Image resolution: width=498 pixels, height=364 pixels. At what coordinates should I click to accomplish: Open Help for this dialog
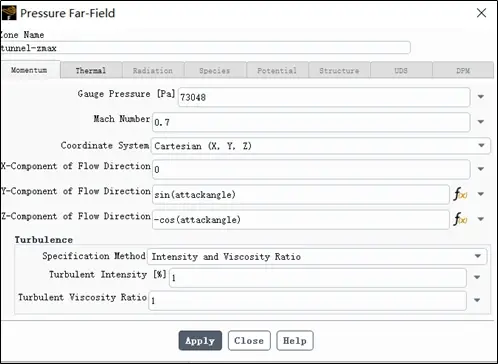tap(295, 341)
